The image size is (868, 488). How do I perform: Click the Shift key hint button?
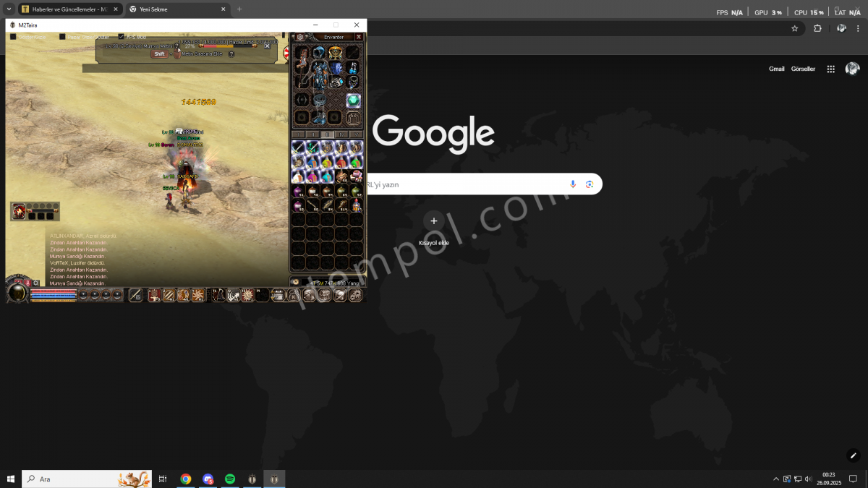[159, 53]
